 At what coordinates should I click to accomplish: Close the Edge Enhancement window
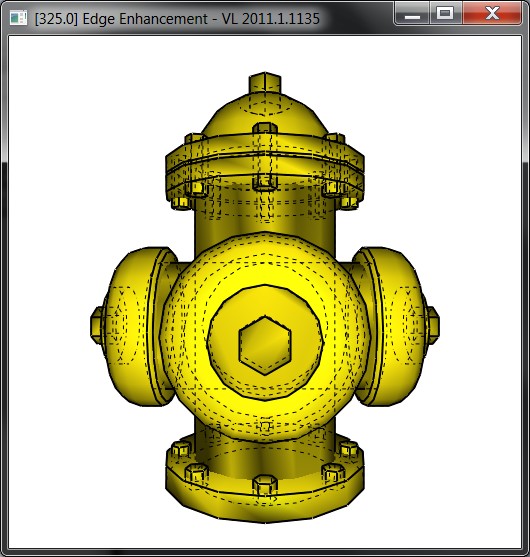(x=492, y=14)
